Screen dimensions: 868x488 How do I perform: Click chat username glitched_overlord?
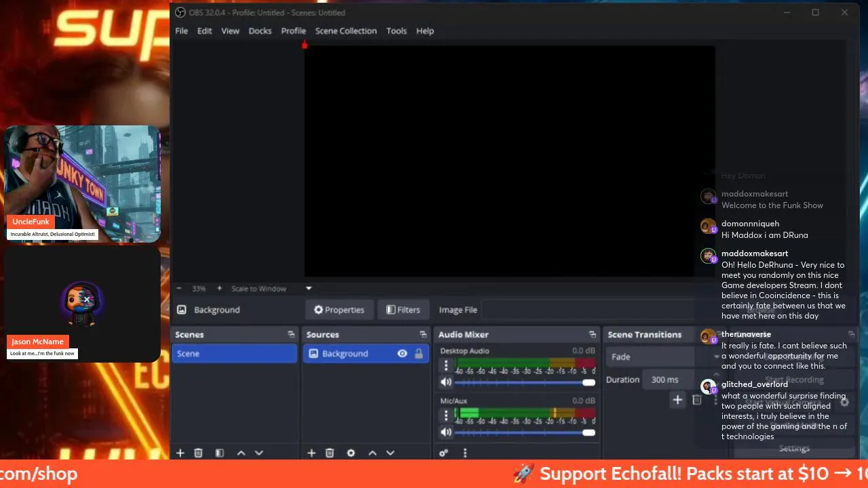pyautogui.click(x=755, y=384)
